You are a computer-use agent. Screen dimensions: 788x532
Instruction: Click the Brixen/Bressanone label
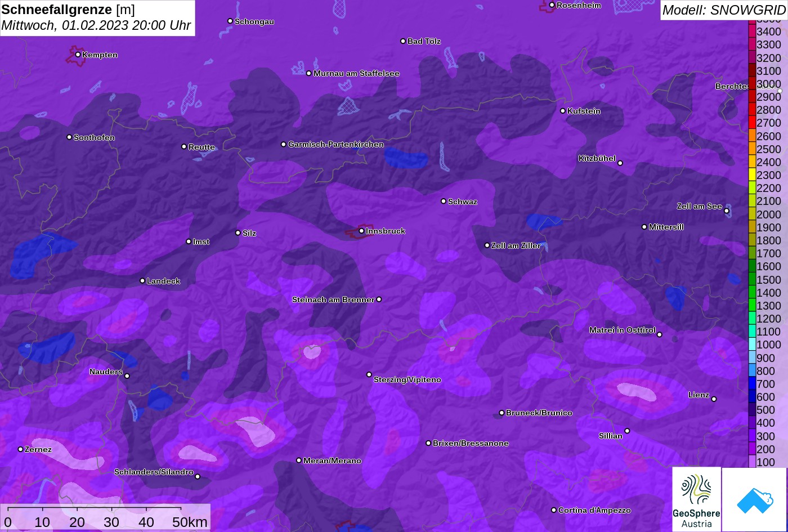coord(471,444)
